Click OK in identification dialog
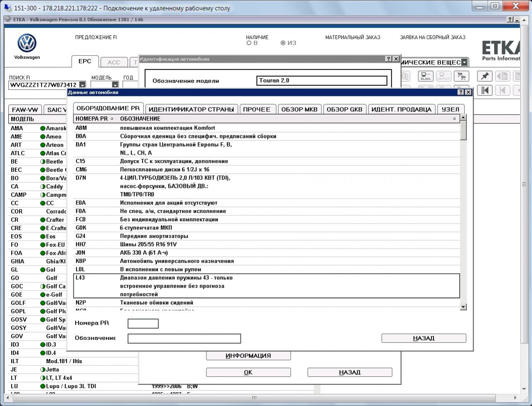Image resolution: width=532 pixels, height=406 pixels. 248,372
